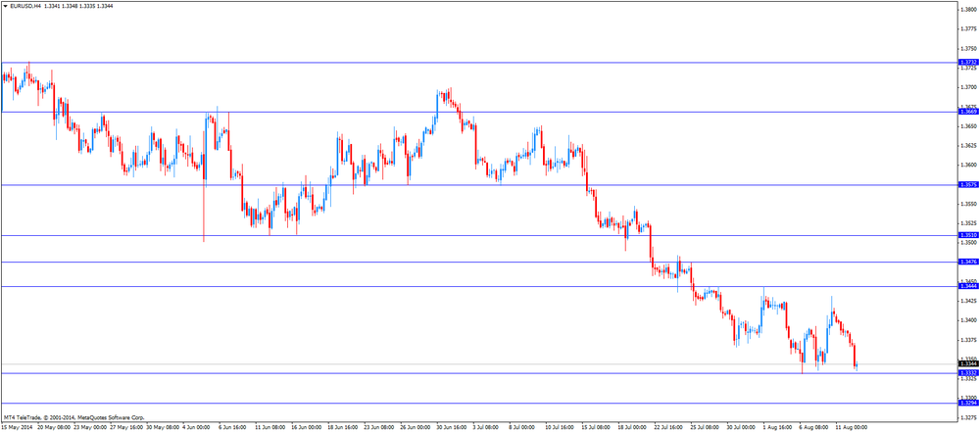The image size is (980, 432).
Task: Click the 6 Aug 08:00 time label
Action: (x=815, y=428)
